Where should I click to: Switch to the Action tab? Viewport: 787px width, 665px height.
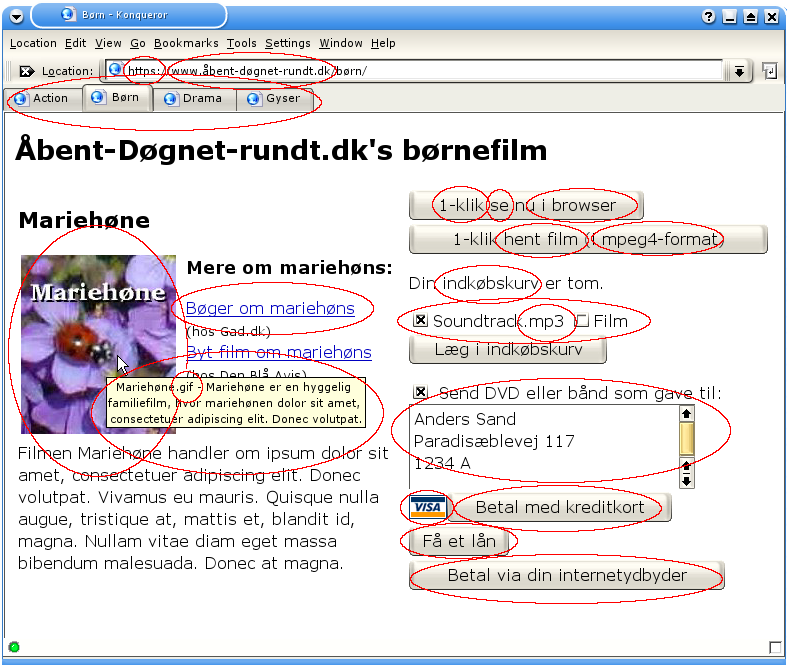43,98
